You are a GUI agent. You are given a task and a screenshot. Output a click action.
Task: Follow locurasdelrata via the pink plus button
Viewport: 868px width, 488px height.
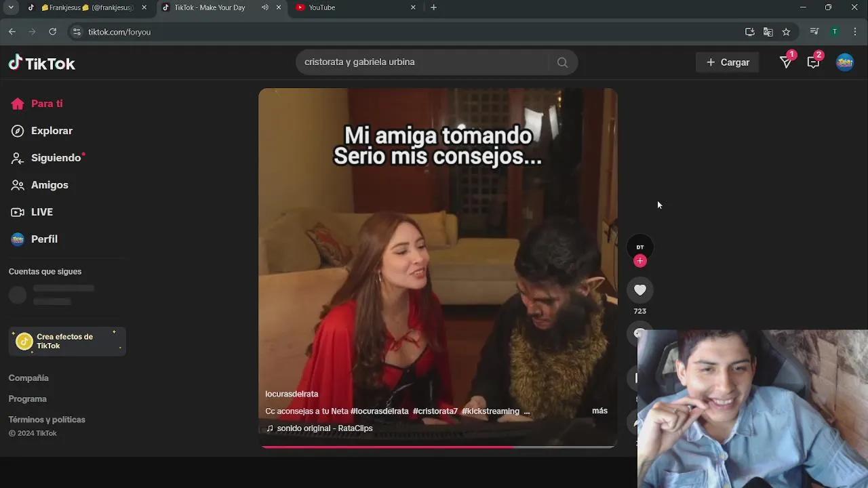tap(639, 260)
